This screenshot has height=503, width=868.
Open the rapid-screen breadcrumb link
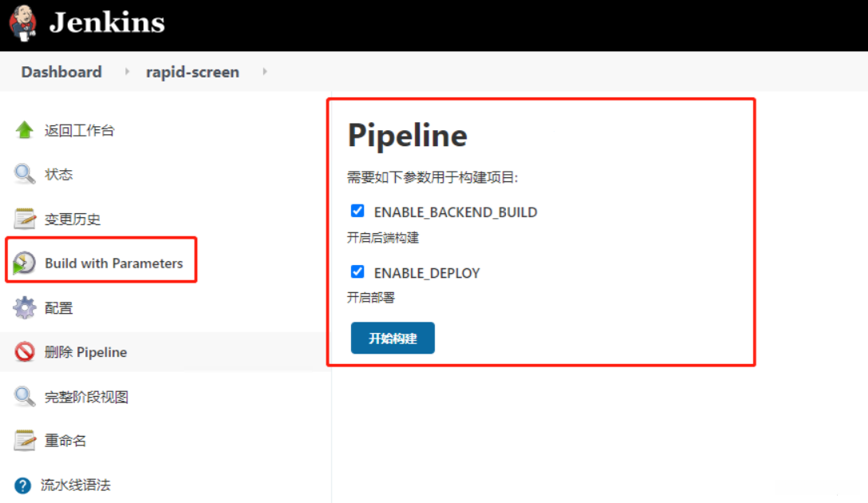[192, 72]
